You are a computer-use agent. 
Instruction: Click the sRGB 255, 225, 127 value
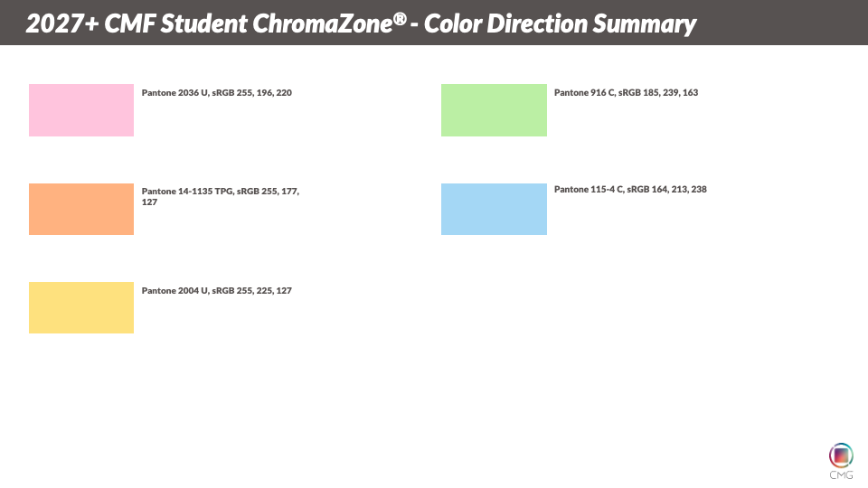252,290
